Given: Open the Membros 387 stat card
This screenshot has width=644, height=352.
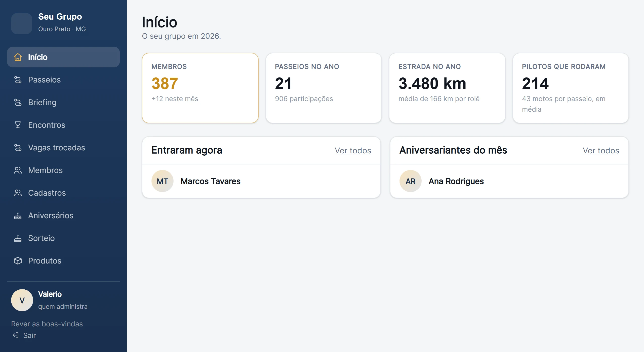Looking at the screenshot, I should click(x=200, y=88).
